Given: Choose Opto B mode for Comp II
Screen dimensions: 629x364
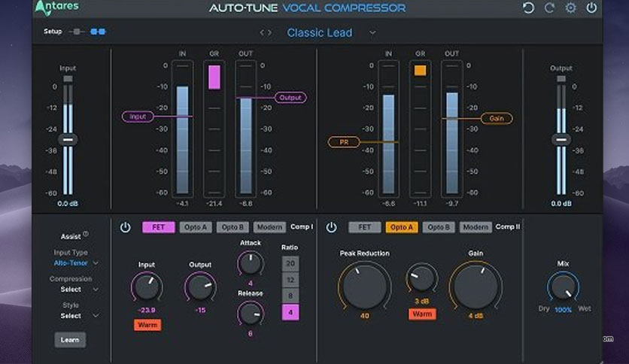Looking at the screenshot, I should (x=439, y=227).
